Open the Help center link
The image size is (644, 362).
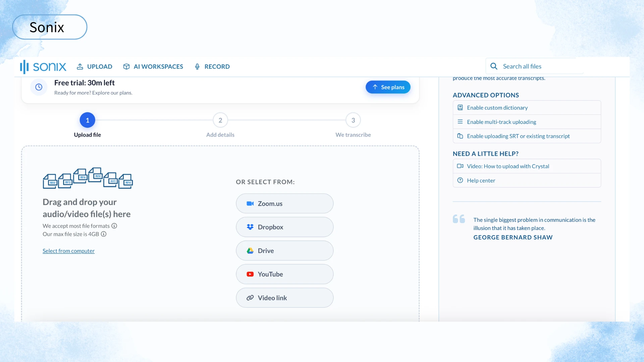tap(527, 180)
